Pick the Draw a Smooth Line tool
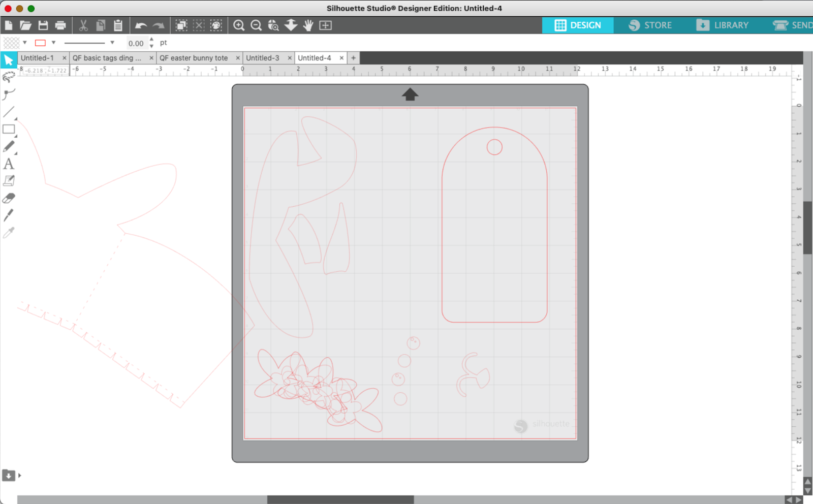813x504 pixels. tap(9, 94)
